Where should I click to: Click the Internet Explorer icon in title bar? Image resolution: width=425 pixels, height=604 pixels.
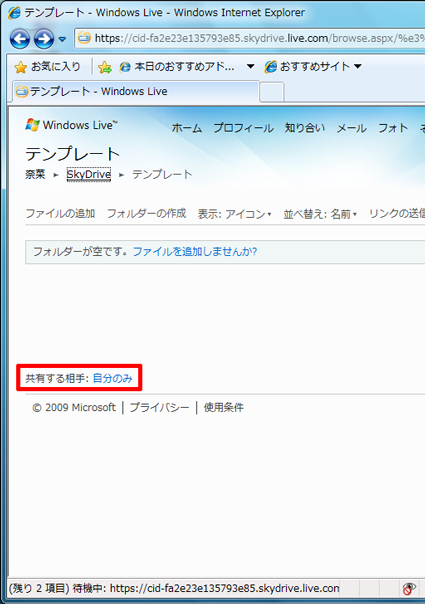point(14,13)
